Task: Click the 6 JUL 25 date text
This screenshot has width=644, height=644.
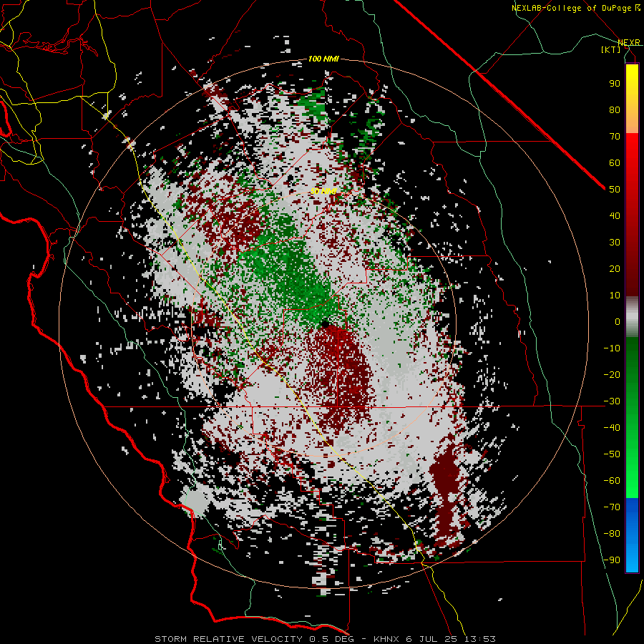Action: coord(431,639)
